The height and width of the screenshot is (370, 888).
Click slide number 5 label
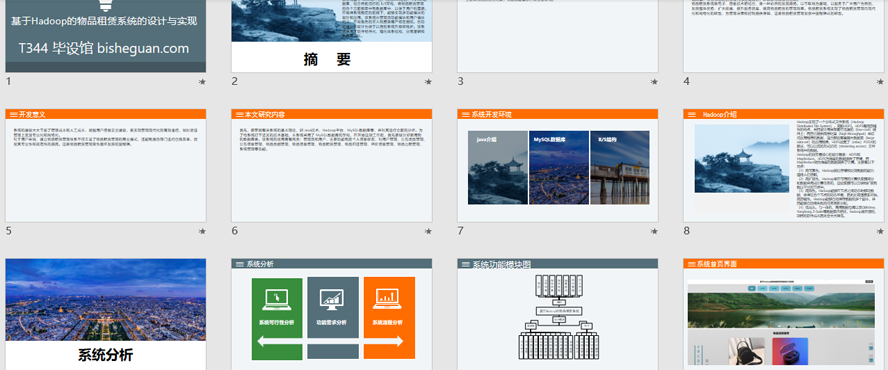(x=8, y=231)
